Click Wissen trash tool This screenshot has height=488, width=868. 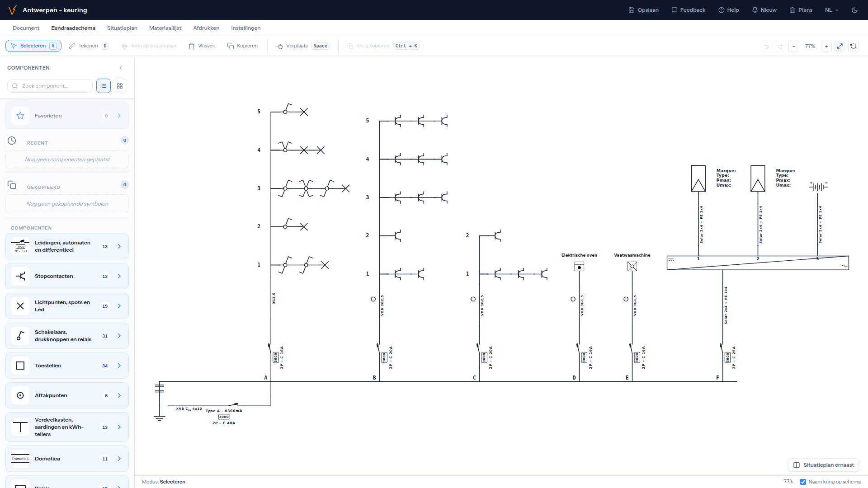[202, 46]
